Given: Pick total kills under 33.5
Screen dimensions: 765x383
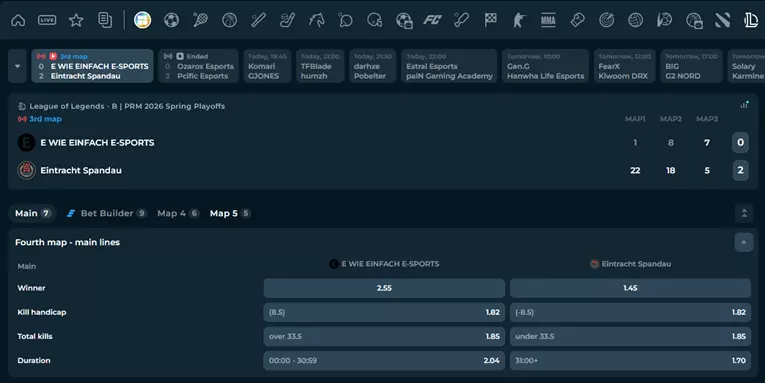Looking at the screenshot, I should [x=630, y=336].
